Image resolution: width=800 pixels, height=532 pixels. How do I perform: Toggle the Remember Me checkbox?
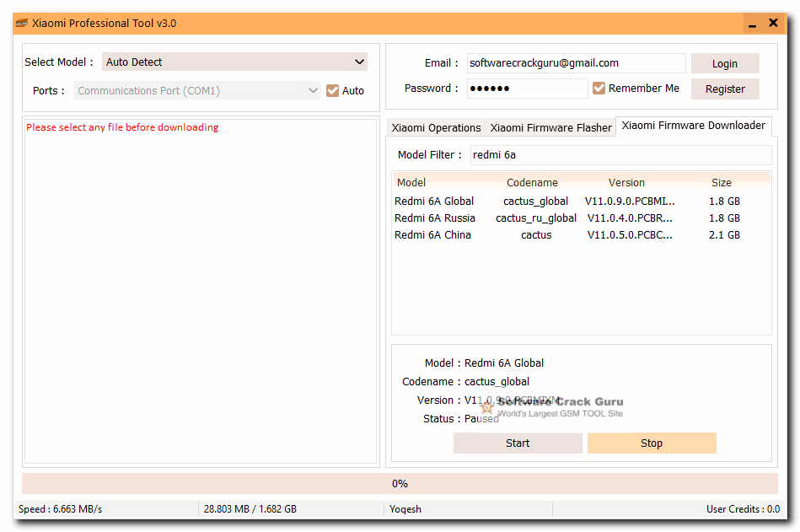pyautogui.click(x=599, y=89)
